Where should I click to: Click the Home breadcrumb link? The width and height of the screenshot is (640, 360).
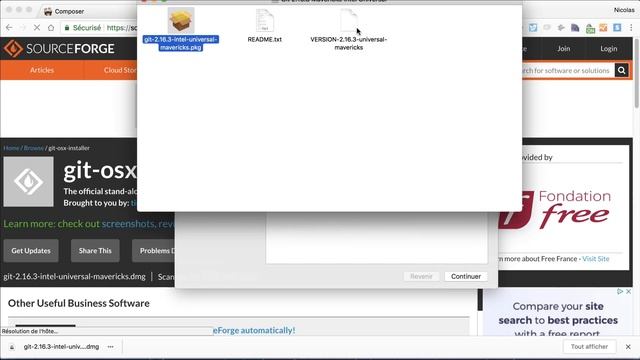(11, 148)
